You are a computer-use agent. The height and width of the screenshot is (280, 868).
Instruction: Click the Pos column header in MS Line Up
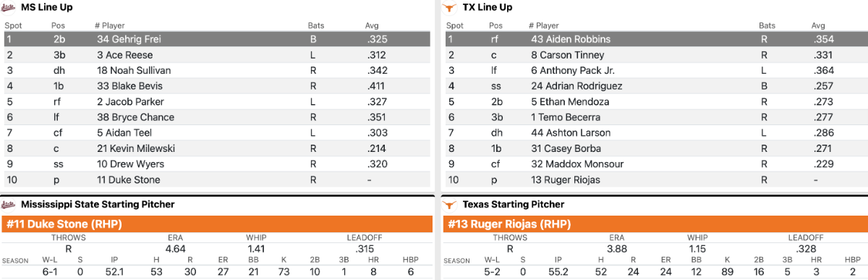click(58, 25)
